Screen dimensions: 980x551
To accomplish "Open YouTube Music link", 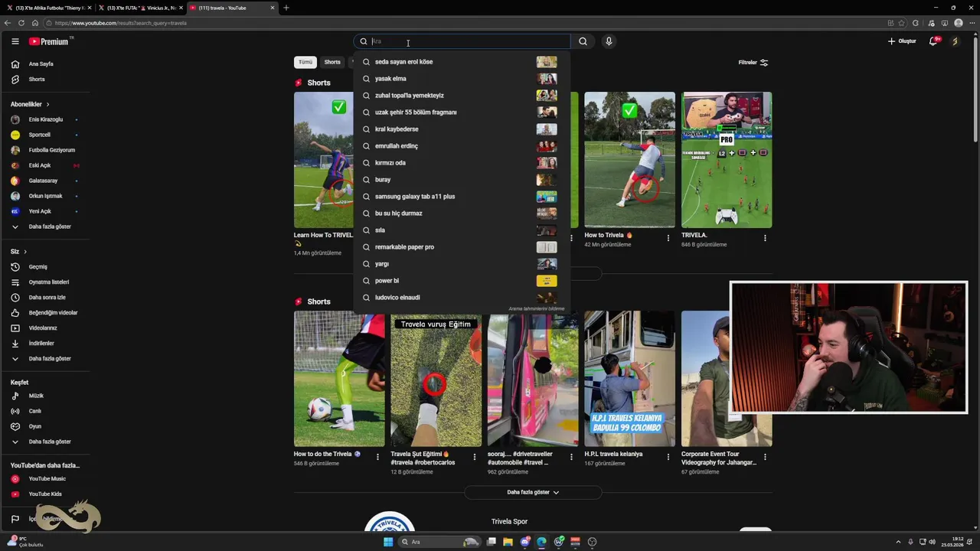I will pos(46,479).
